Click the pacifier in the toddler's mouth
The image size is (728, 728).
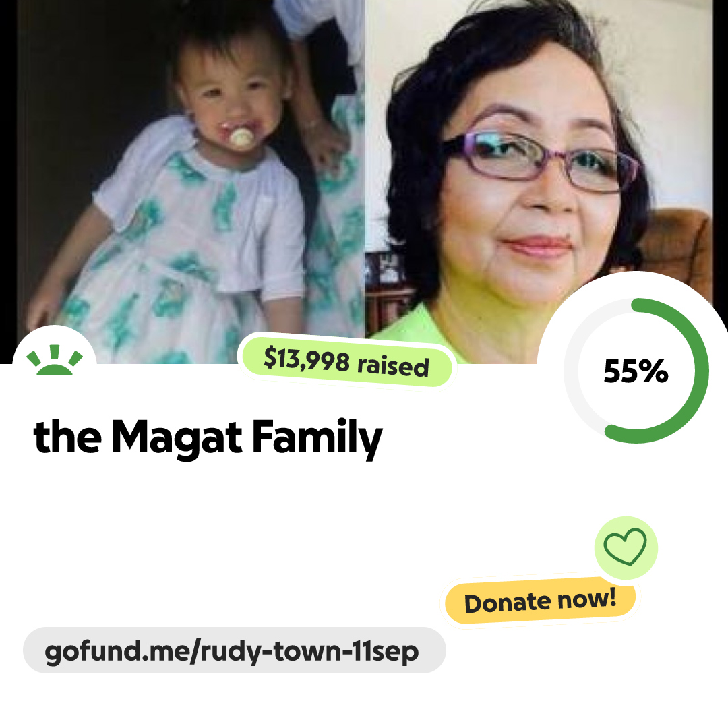click(241, 136)
